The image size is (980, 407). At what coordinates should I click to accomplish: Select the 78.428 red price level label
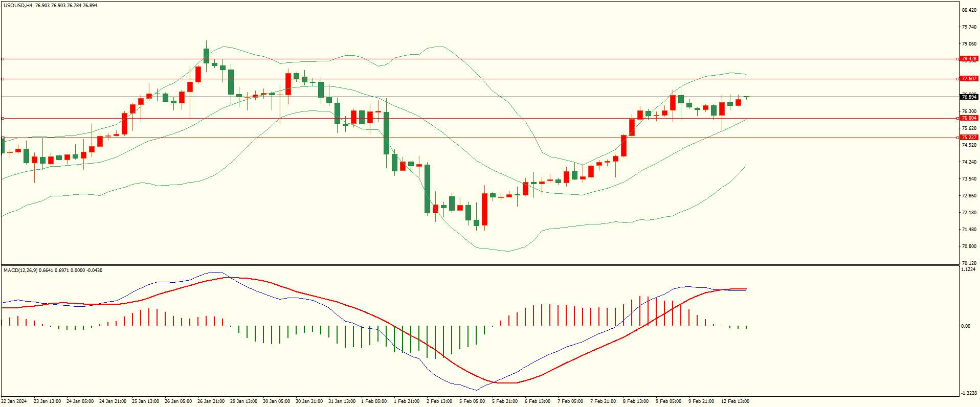(969, 59)
